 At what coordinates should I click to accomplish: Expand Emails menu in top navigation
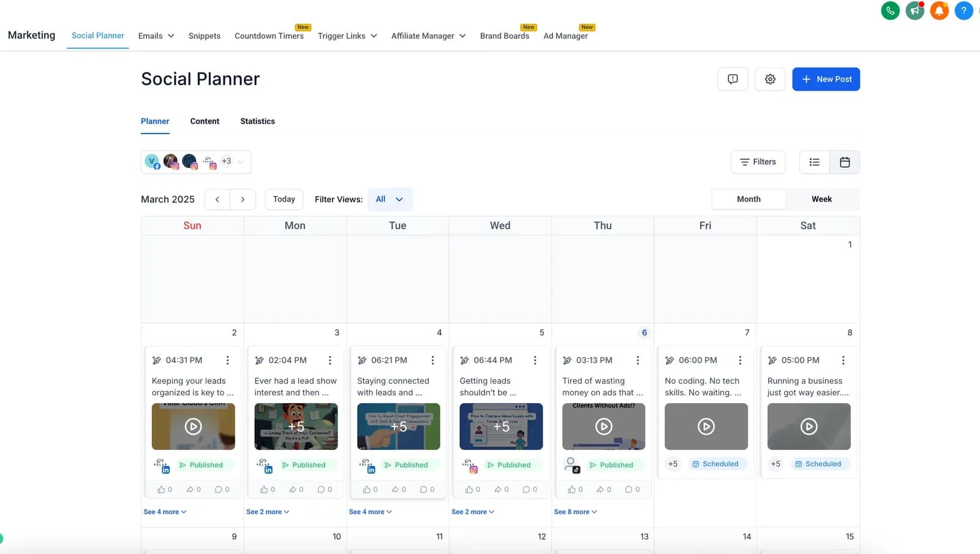coord(156,36)
